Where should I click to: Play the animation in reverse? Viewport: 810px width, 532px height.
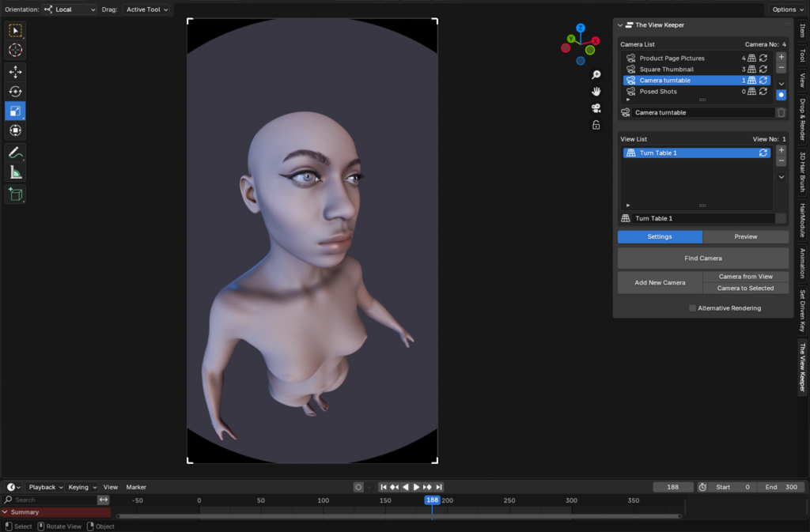[406, 487]
